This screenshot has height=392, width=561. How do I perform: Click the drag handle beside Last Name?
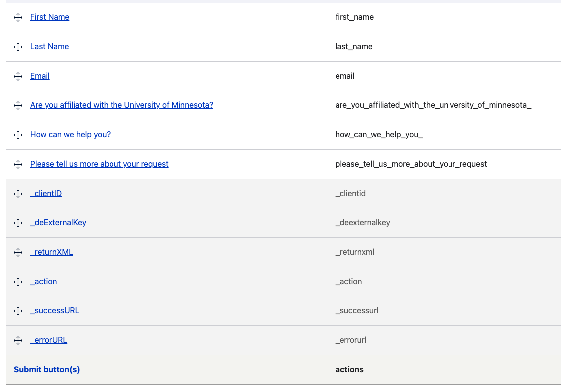(x=18, y=47)
